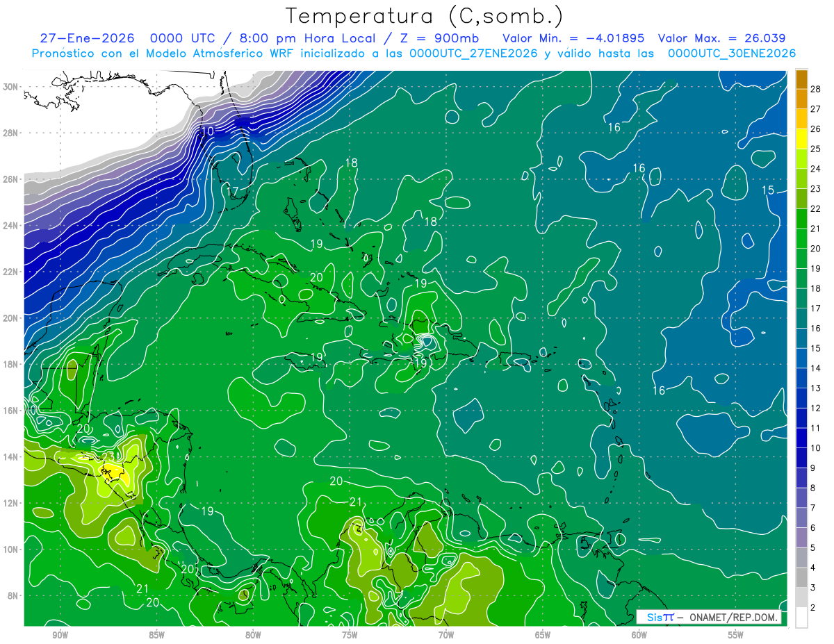Click "0000UTC_27ENE2026" initialization time text
The height and width of the screenshot is (644, 834).
click(473, 53)
